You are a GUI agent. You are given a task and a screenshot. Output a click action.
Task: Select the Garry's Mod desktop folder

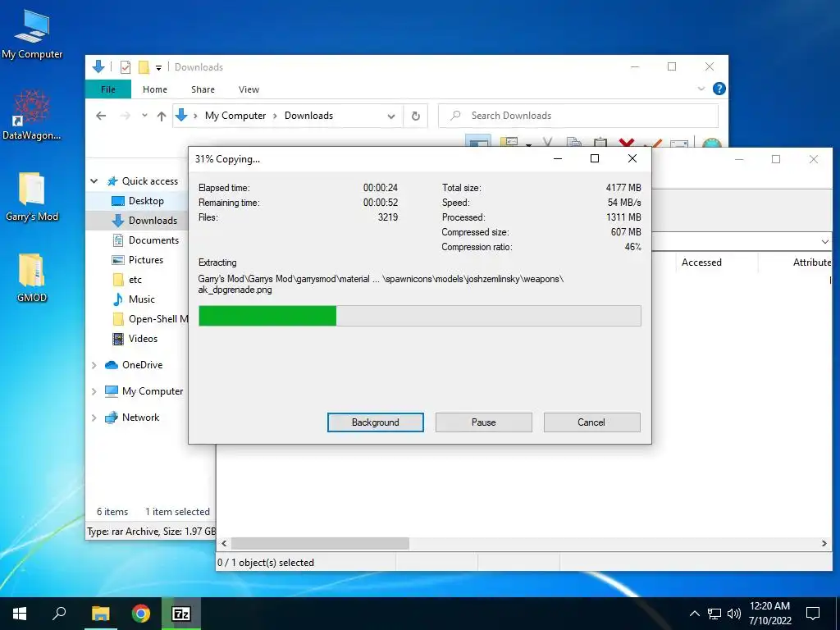pos(32,197)
